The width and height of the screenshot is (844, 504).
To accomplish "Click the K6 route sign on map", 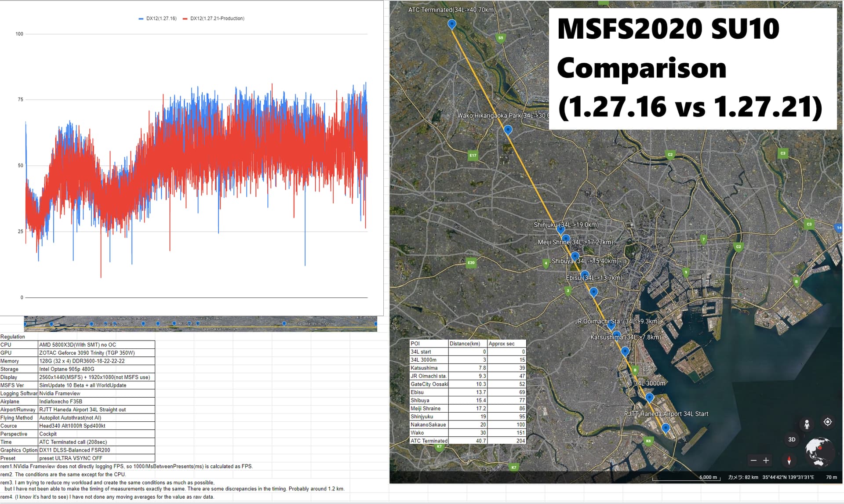I will coord(648,441).
